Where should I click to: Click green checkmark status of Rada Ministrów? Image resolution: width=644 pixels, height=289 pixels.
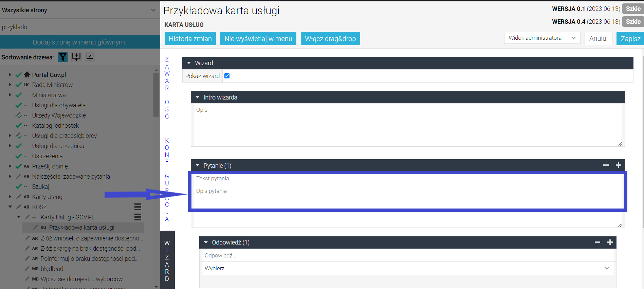click(x=19, y=85)
